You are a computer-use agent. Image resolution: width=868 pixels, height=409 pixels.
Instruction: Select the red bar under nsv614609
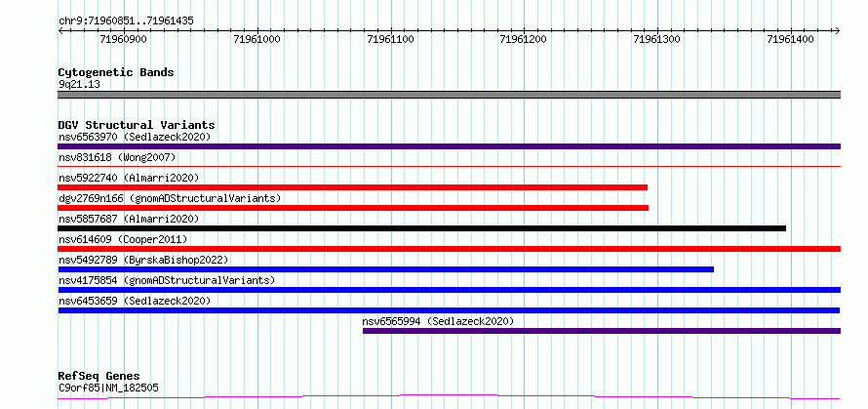pos(449,249)
